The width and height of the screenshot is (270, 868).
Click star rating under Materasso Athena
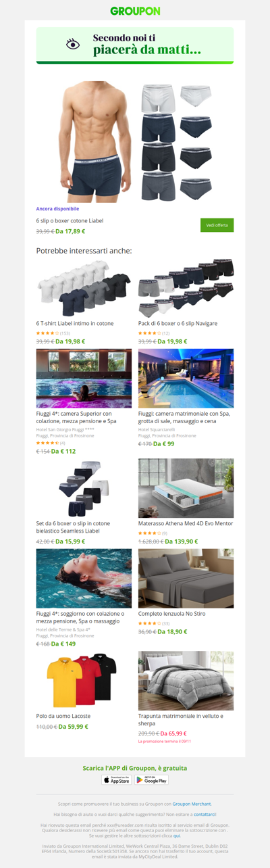149,533
